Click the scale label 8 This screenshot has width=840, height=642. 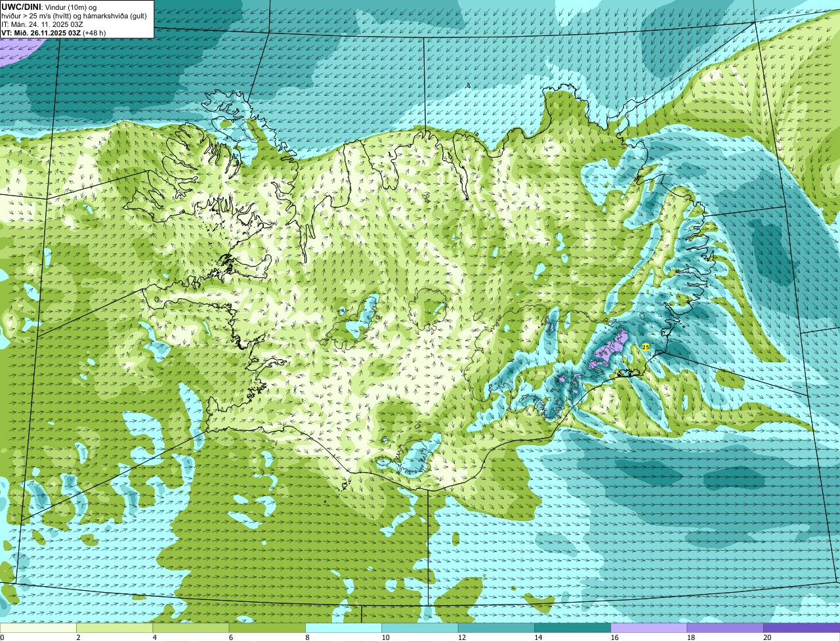tap(307, 637)
